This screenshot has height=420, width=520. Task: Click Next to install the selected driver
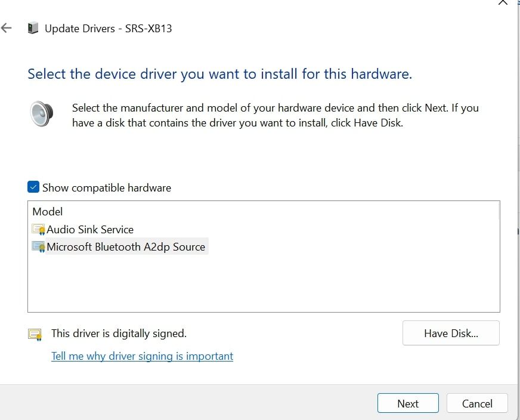coord(408,403)
